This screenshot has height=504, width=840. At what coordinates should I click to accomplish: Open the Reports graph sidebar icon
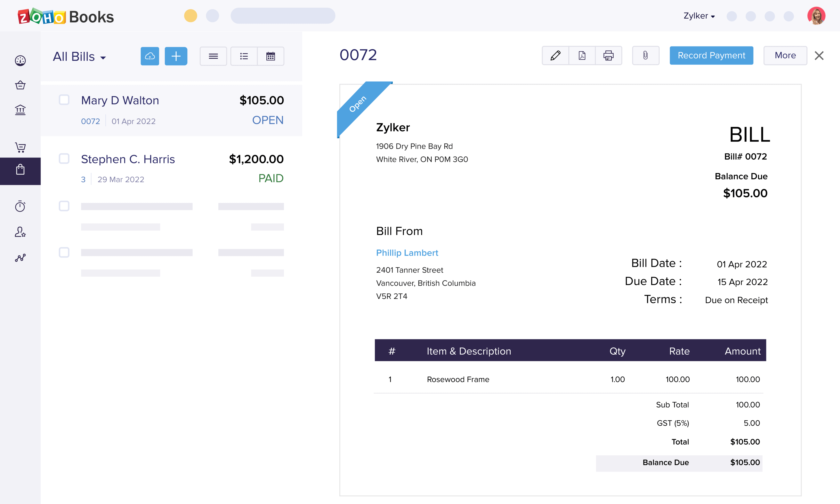tap(20, 258)
